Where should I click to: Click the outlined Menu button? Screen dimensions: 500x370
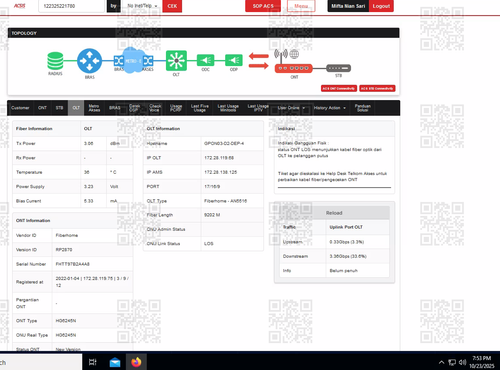pos(301,6)
